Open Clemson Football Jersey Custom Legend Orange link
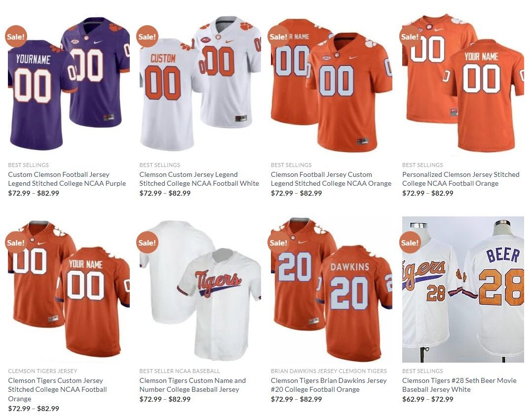The width and height of the screenshot is (532, 417). point(331,179)
